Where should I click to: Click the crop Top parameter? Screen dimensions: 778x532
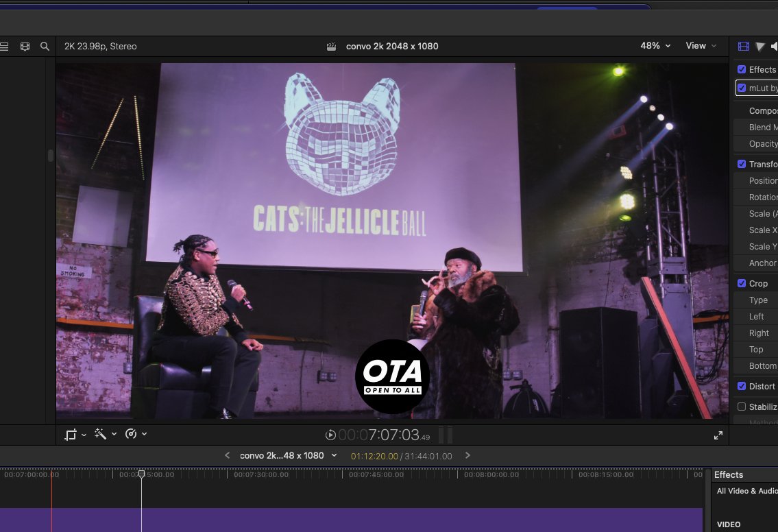point(755,350)
